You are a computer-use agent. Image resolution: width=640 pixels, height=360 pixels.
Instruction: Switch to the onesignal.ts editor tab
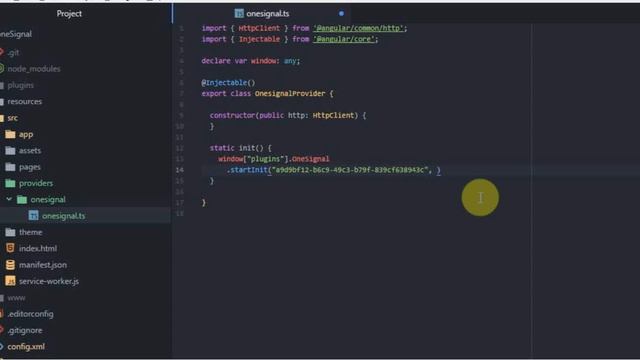click(262, 13)
